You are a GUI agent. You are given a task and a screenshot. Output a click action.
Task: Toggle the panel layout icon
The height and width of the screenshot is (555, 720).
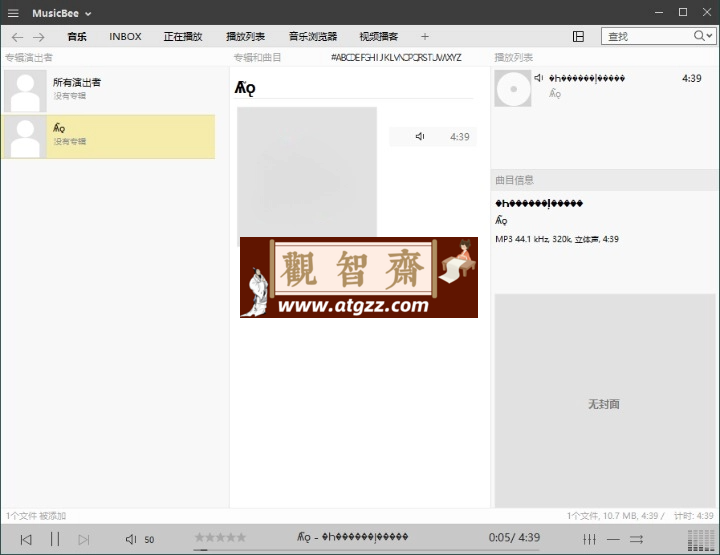tap(578, 36)
